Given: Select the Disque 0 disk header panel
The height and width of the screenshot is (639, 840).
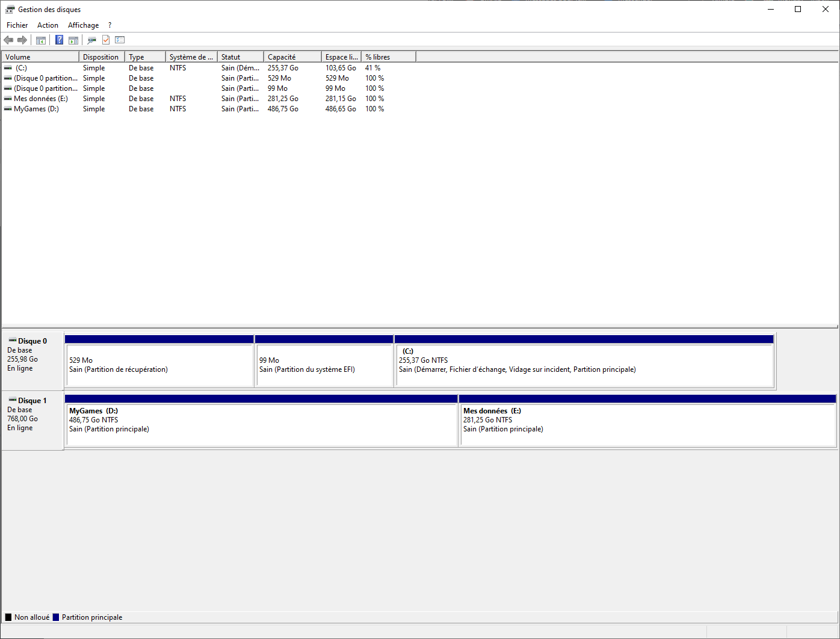Looking at the screenshot, I should [32, 360].
